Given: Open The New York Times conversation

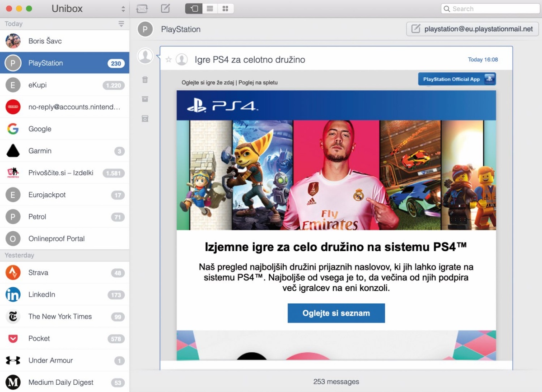Looking at the screenshot, I should [x=65, y=317].
